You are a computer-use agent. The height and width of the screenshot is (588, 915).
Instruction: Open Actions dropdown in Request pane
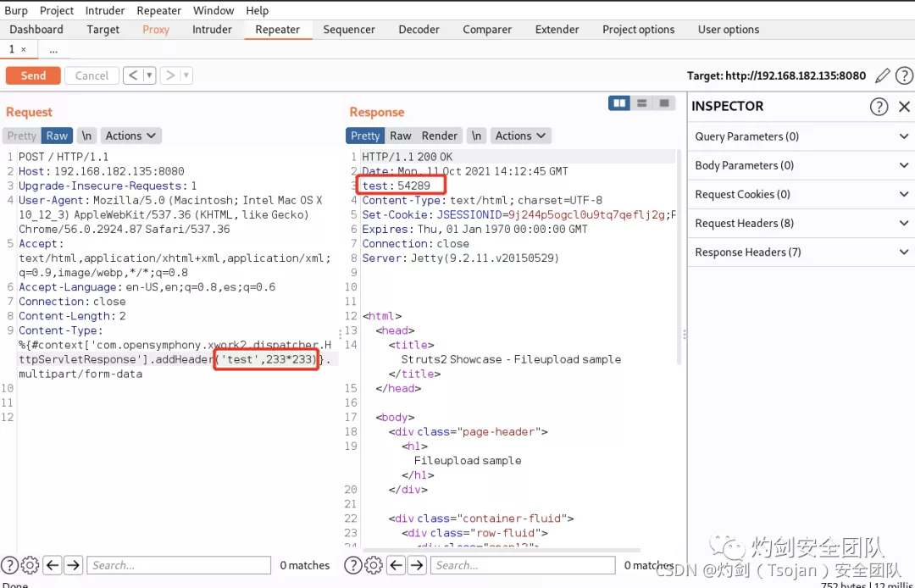click(x=130, y=136)
